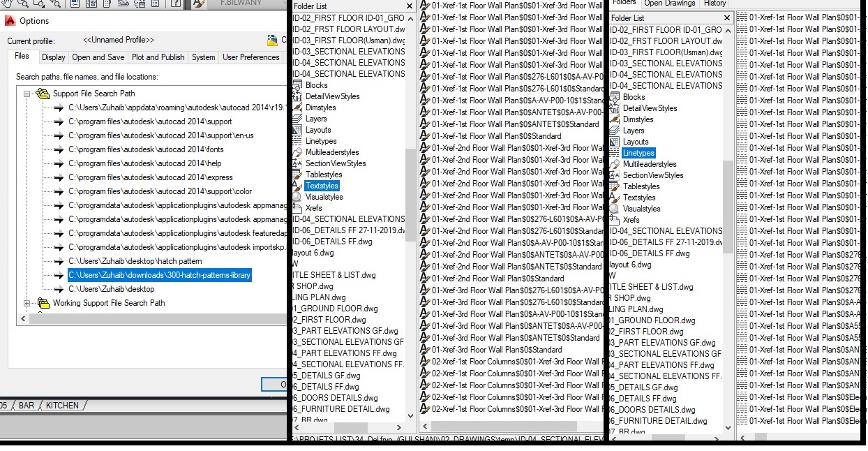Click the Support File Search Path folder icon
This screenshot has width=868, height=451.
pos(43,94)
